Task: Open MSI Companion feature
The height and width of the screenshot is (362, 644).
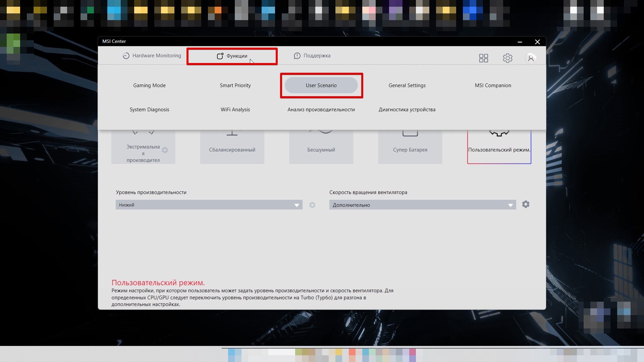Action: pos(493,85)
